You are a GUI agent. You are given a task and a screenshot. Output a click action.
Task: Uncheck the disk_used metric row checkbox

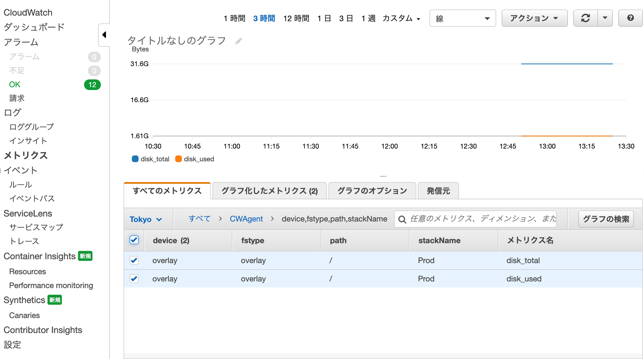click(x=134, y=279)
